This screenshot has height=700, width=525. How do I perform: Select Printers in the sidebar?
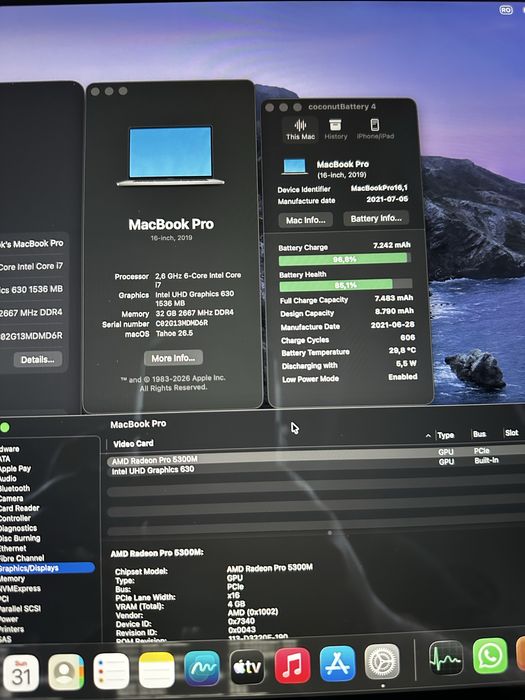point(12,629)
